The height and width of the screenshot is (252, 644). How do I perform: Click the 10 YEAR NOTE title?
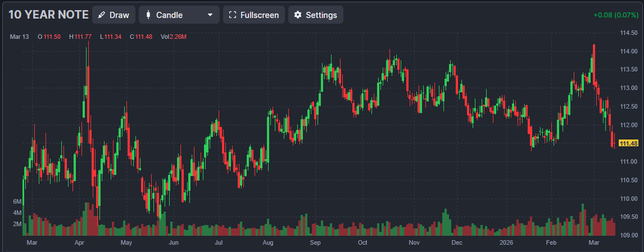[x=48, y=15]
